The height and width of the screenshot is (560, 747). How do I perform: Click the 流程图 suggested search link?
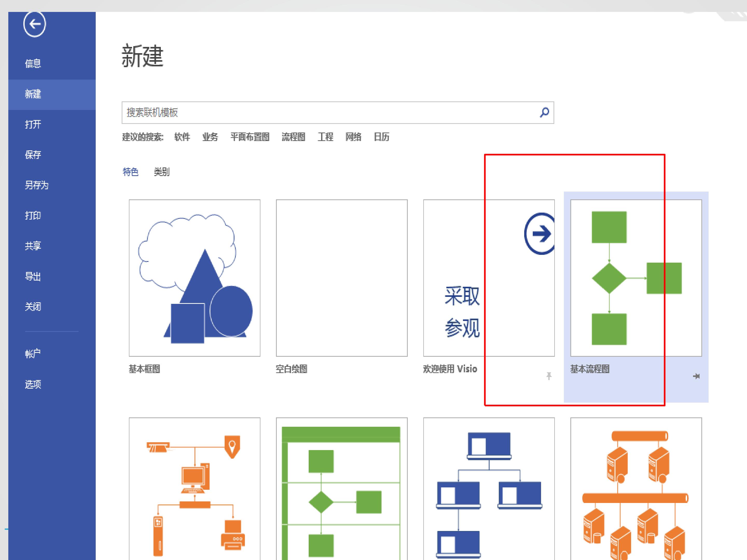pos(293,137)
